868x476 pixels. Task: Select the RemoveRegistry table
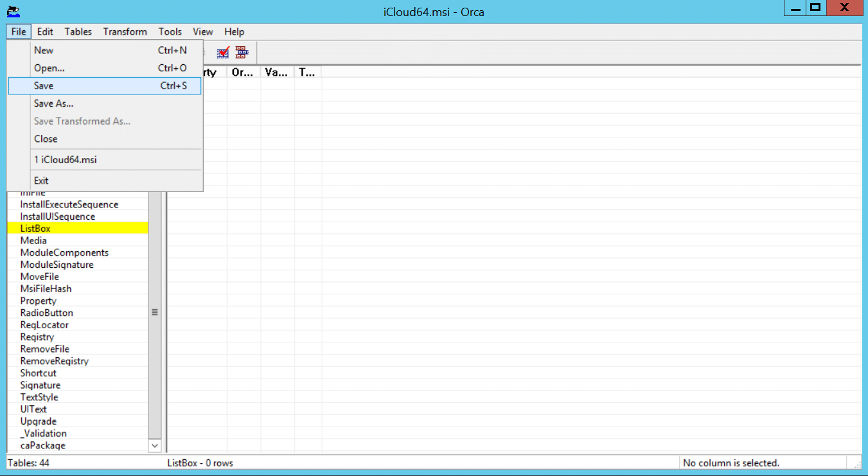[77, 361]
